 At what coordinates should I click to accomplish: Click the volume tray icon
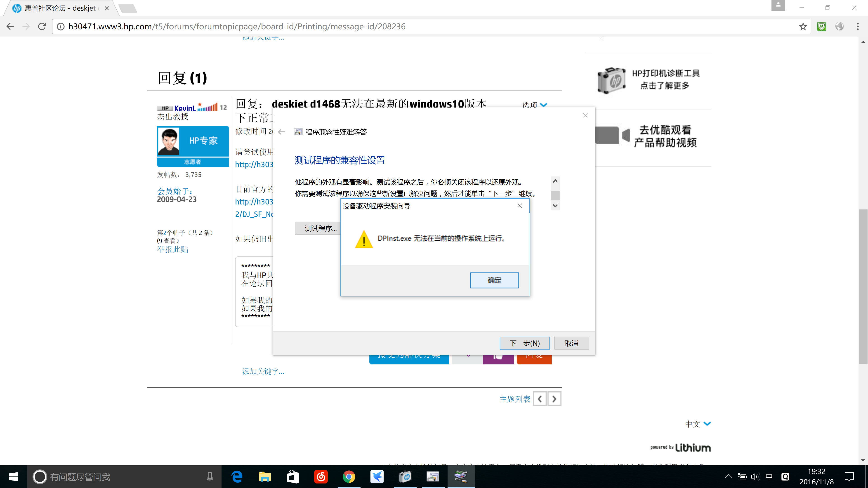tap(755, 476)
